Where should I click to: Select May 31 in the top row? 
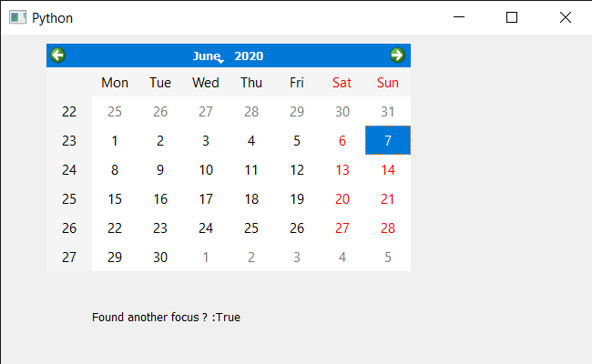tap(388, 111)
